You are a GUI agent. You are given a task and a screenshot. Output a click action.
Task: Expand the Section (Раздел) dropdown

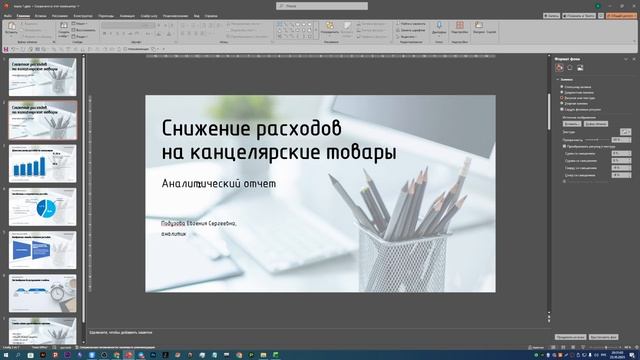(x=81, y=37)
